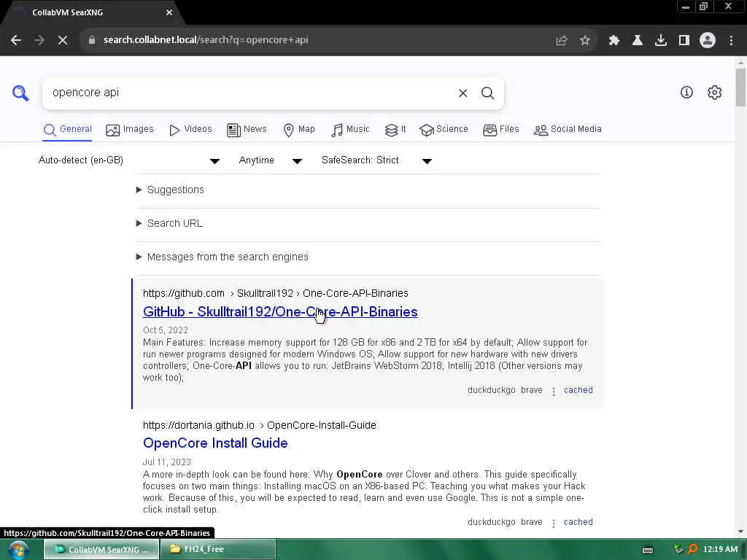The image size is (747, 560).
Task: Open the Windows Start orb
Action: tap(18, 550)
